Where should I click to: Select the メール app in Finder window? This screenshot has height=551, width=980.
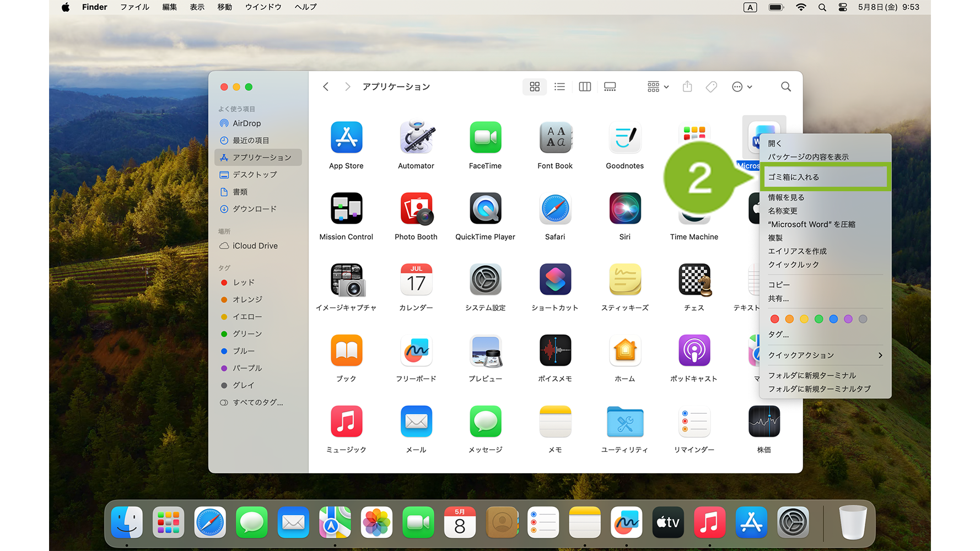point(416,422)
